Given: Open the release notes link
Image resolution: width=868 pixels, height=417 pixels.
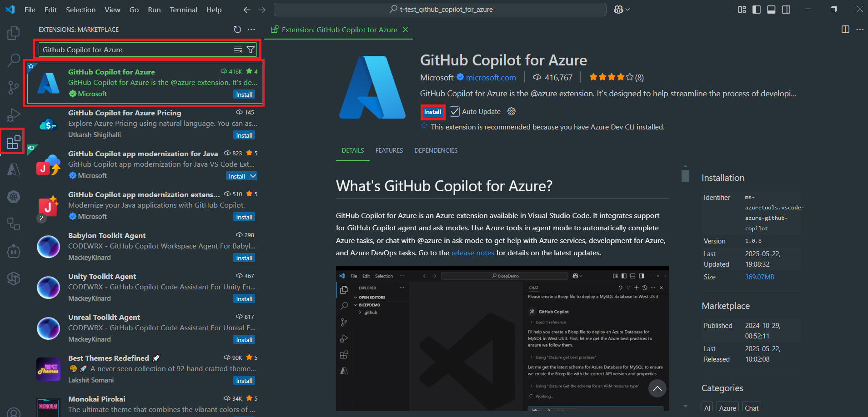Looking at the screenshot, I should tap(472, 253).
